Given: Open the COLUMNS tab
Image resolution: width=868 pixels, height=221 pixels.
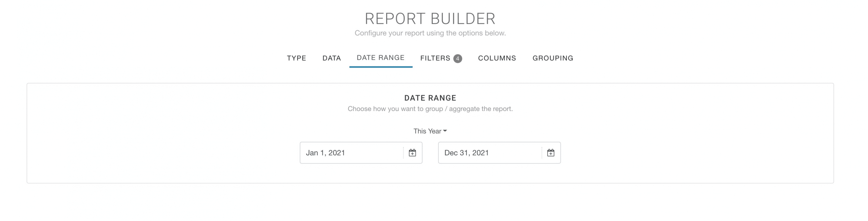Looking at the screenshot, I should [x=497, y=58].
